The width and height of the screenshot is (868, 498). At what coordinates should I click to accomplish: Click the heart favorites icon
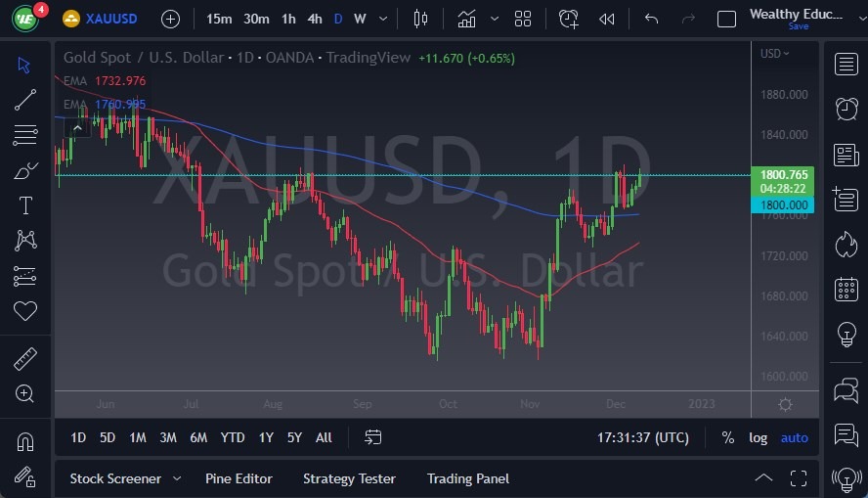point(24,311)
